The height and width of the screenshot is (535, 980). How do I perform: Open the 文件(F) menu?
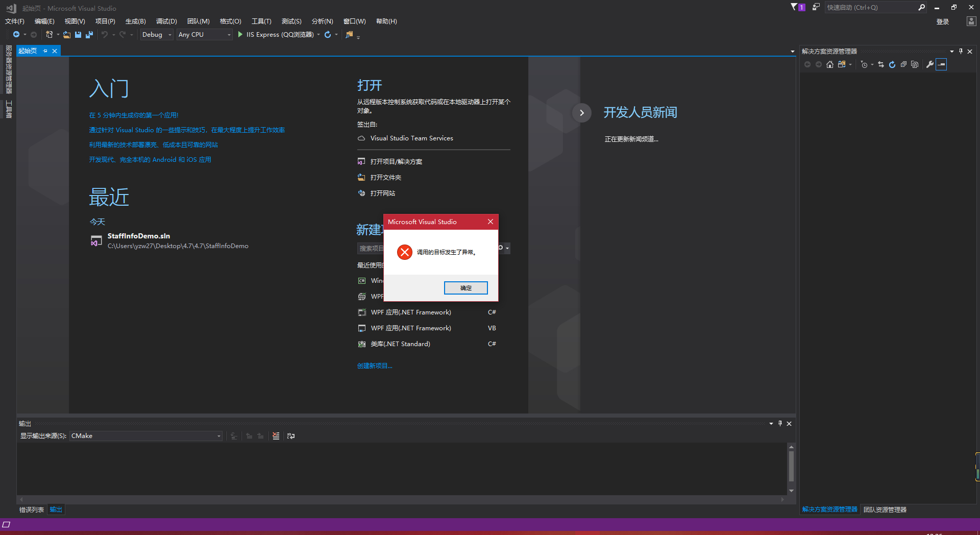[x=15, y=21]
